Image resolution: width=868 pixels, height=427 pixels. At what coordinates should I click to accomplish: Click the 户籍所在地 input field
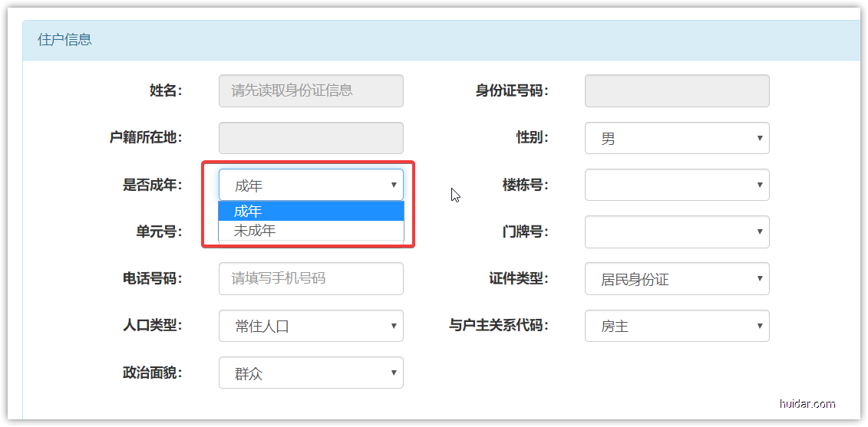click(x=311, y=138)
